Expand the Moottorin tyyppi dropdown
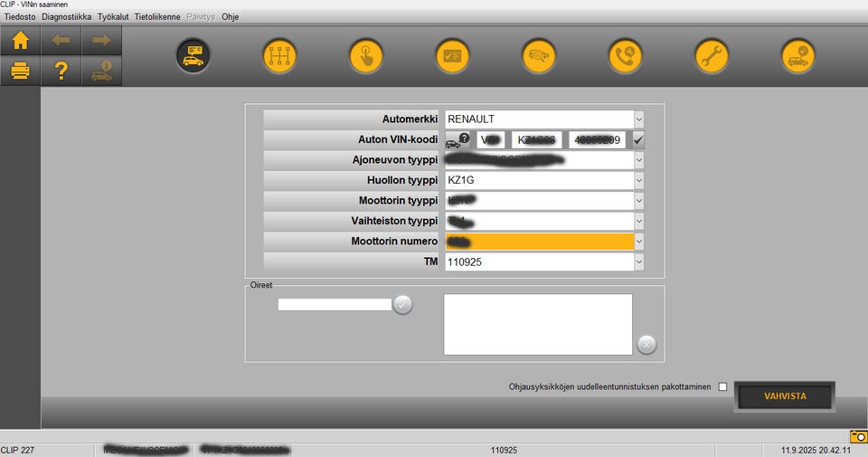This screenshot has width=868, height=457. click(639, 201)
